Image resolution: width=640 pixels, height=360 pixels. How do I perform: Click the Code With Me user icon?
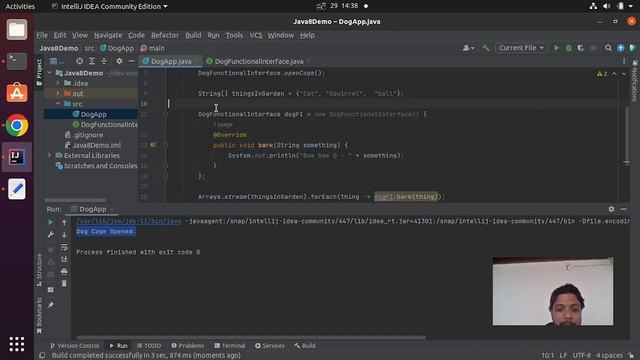coord(466,48)
